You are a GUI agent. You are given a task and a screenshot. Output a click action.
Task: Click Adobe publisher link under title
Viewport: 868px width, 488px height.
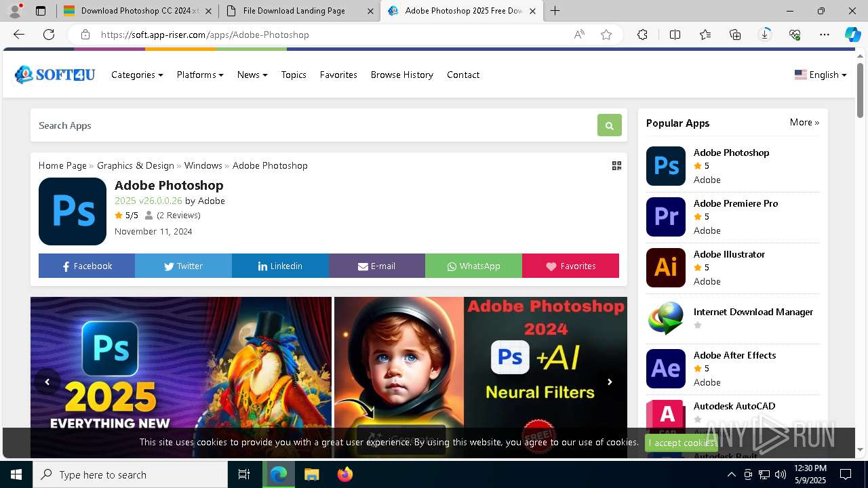click(212, 201)
